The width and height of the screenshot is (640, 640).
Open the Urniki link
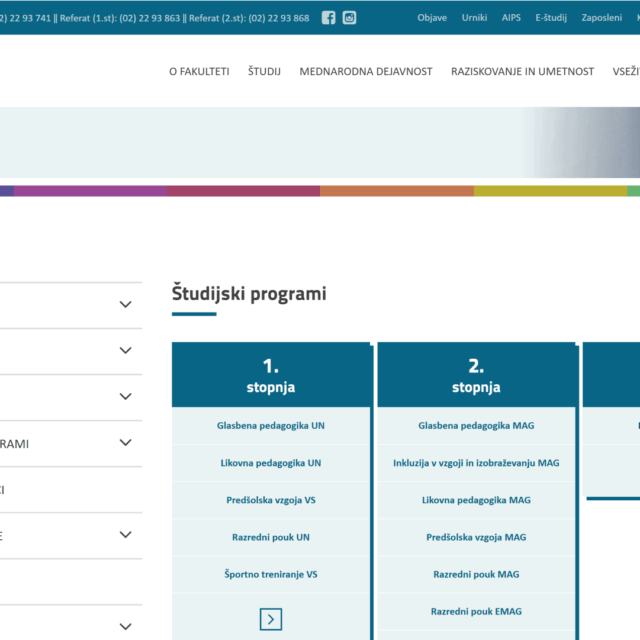click(x=475, y=18)
